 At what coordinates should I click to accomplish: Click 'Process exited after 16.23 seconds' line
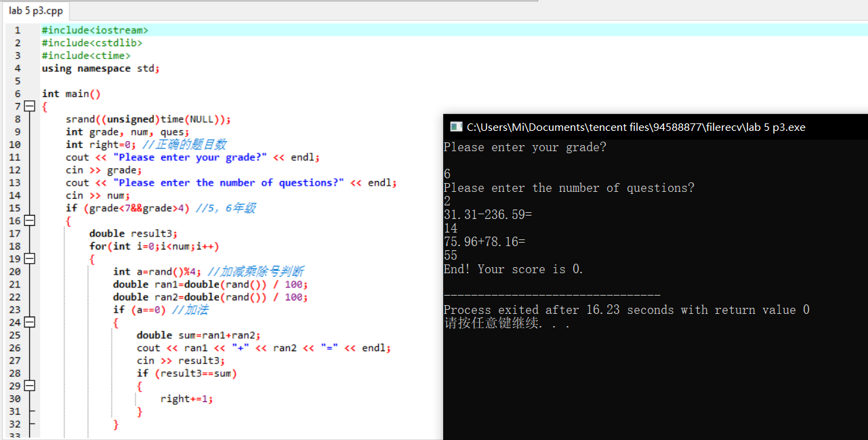pyautogui.click(x=627, y=310)
